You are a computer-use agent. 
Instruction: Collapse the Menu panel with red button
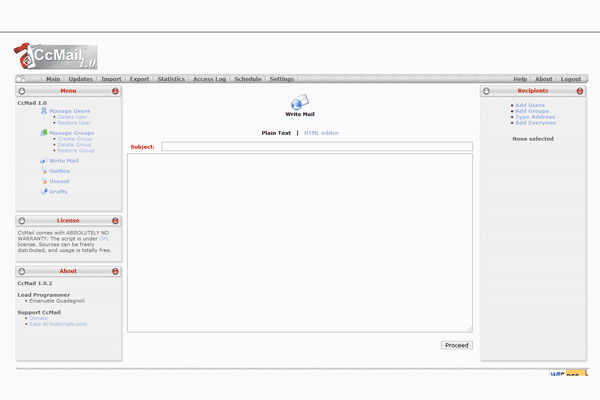click(x=115, y=91)
